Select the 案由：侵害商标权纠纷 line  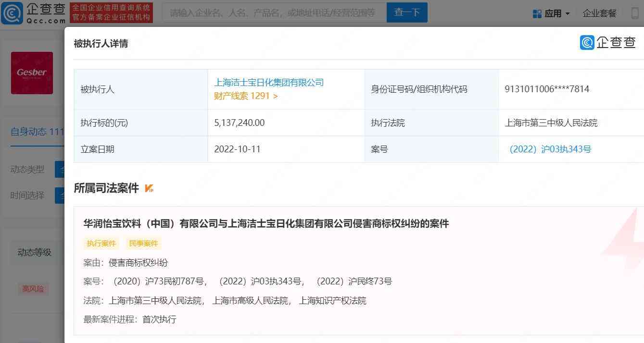pyautogui.click(x=126, y=263)
